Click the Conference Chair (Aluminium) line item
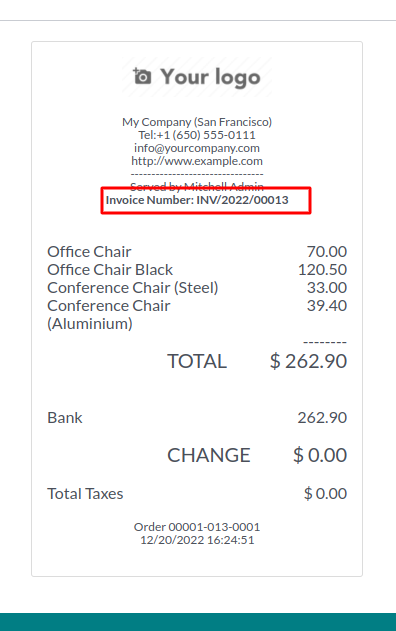Viewport: 396px width, 631px height. [x=197, y=314]
